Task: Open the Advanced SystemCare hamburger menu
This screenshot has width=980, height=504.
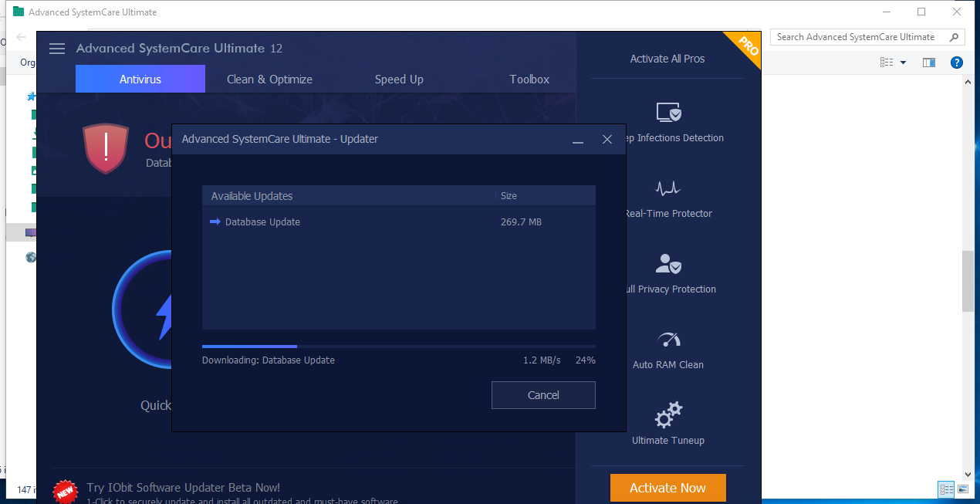Action: click(x=57, y=49)
